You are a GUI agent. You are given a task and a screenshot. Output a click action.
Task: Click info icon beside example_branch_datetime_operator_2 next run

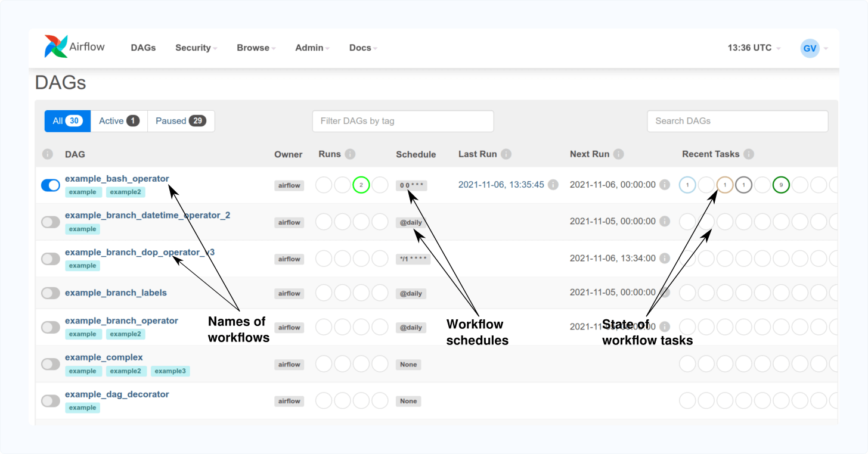tap(665, 221)
